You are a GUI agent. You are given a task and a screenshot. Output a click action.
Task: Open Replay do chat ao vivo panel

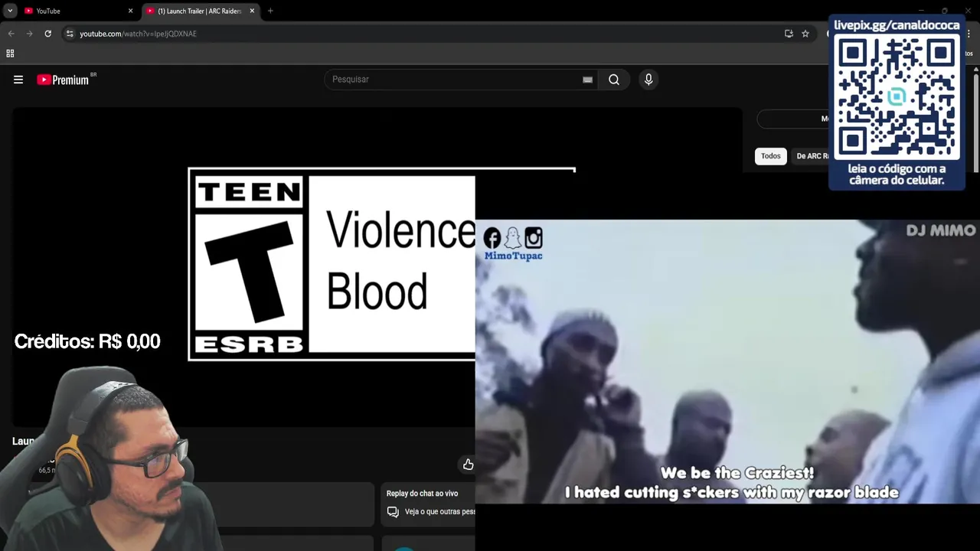click(x=429, y=503)
